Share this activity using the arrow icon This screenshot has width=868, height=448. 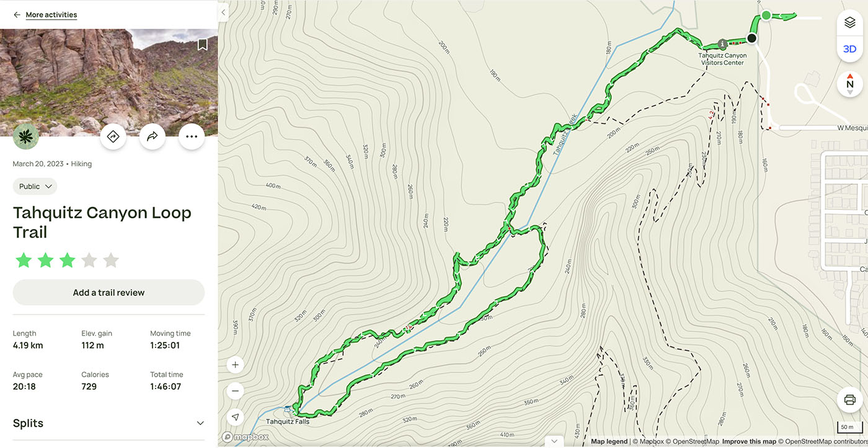pos(152,137)
